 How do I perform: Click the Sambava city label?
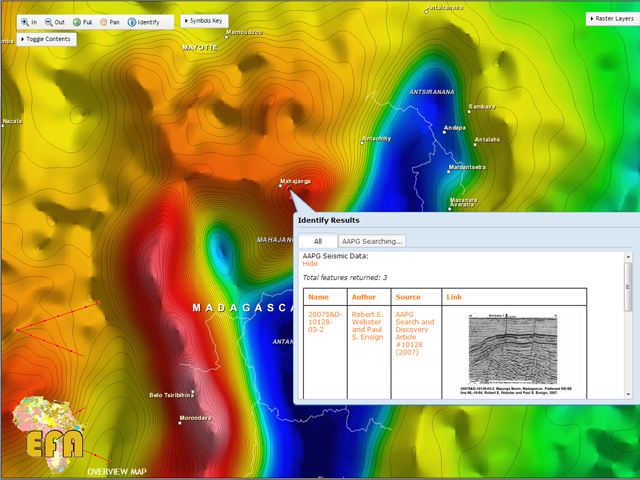(x=482, y=107)
